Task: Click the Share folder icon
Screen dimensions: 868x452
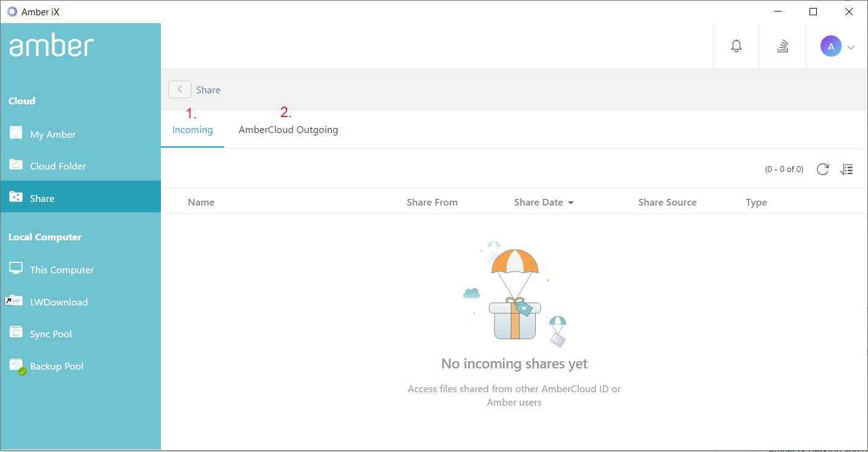Action: click(x=16, y=196)
